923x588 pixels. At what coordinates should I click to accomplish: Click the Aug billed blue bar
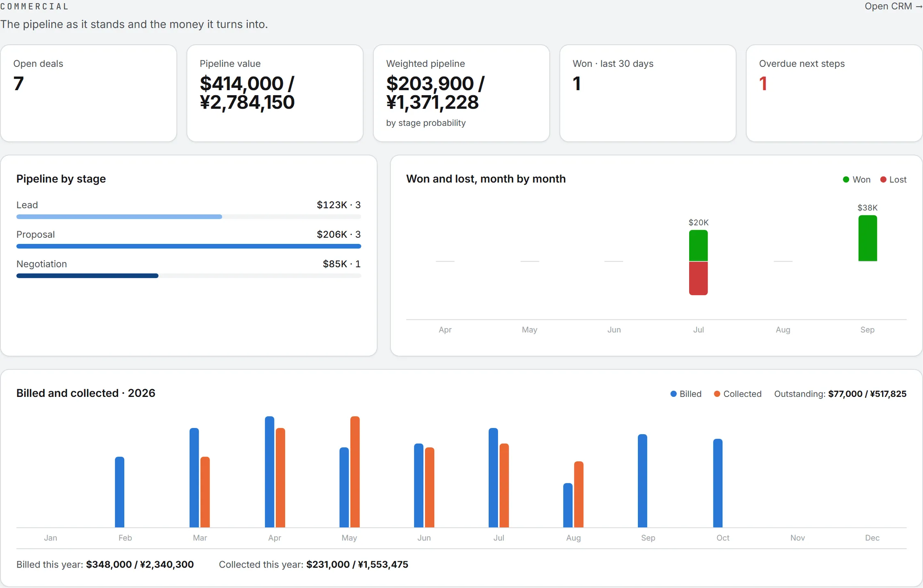click(x=568, y=505)
